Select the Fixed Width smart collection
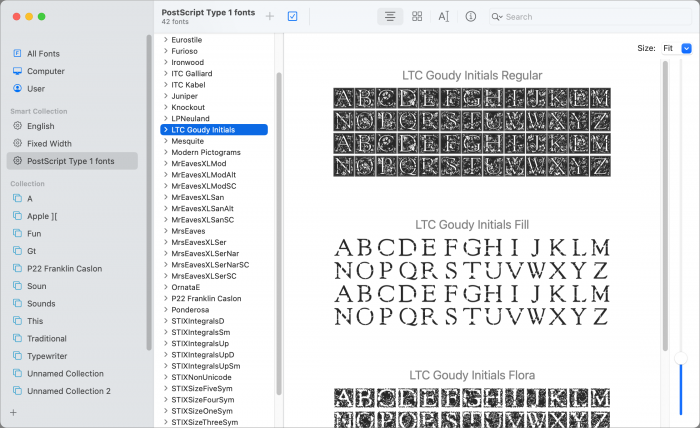Viewport: 700px width, 428px height. point(49,143)
